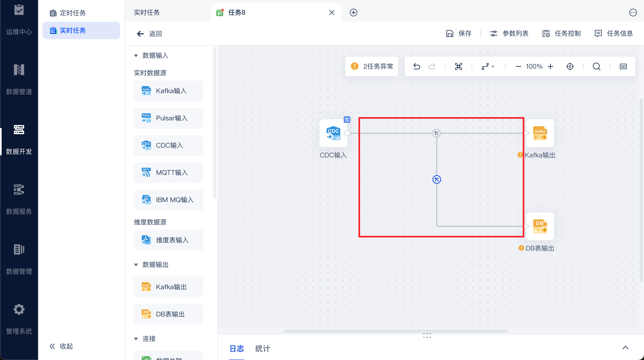
Task: Click the horizontal canvas scrollbar
Action: (395, 331)
